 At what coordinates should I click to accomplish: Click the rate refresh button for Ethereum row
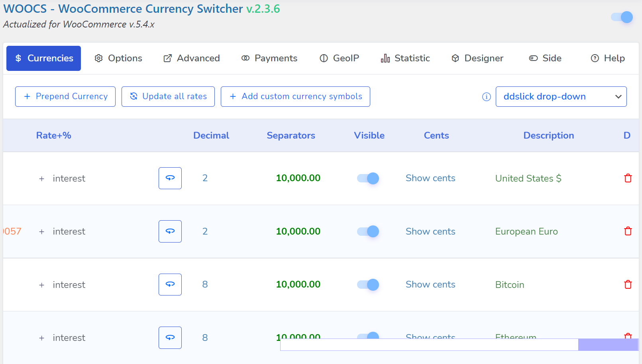(170, 338)
